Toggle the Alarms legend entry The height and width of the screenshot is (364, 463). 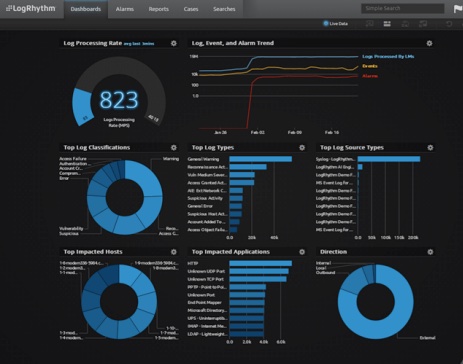[x=370, y=76]
